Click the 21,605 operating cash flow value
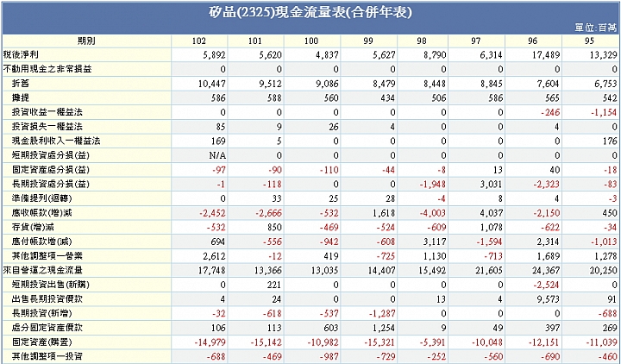This screenshot has height=364, width=621. 488,271
